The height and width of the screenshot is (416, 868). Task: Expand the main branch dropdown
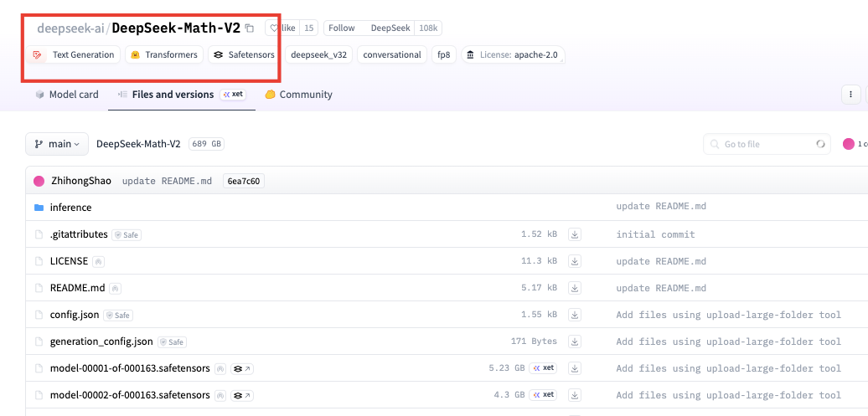[x=57, y=144]
